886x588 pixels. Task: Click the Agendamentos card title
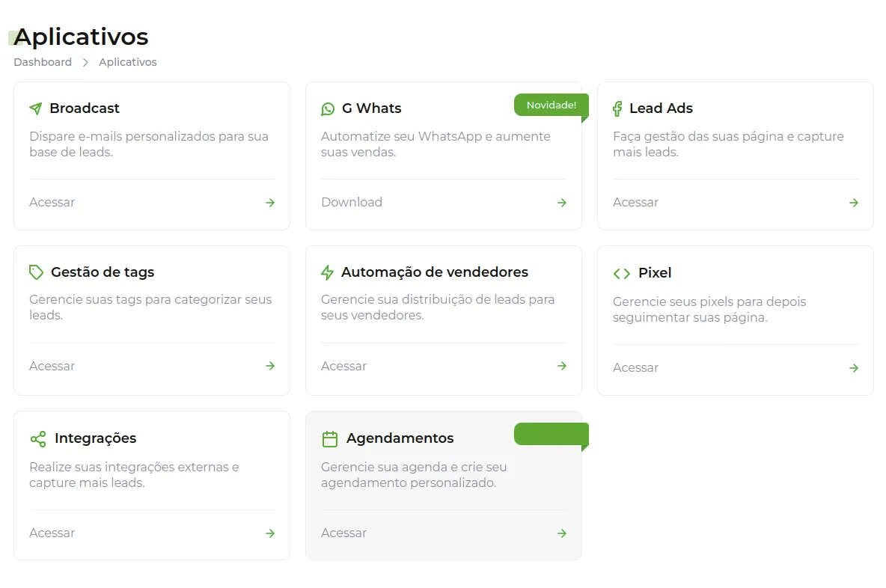coord(400,438)
